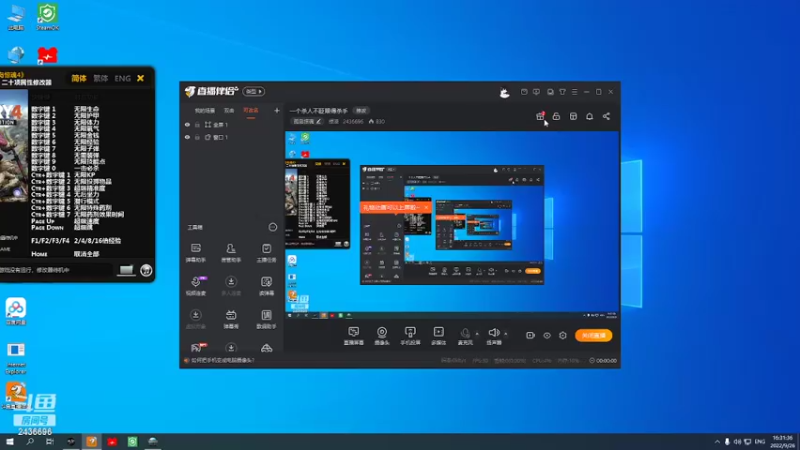Open the skin shirt icon in title bar

click(562, 92)
